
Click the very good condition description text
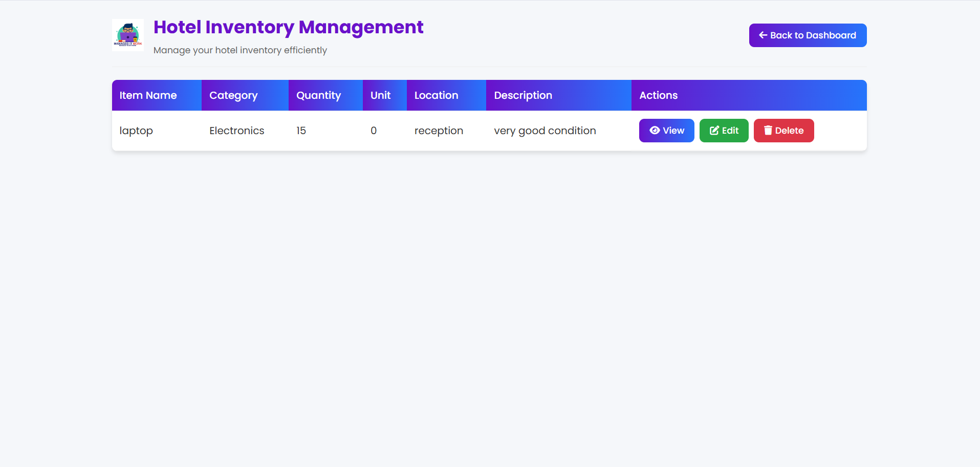tap(545, 131)
